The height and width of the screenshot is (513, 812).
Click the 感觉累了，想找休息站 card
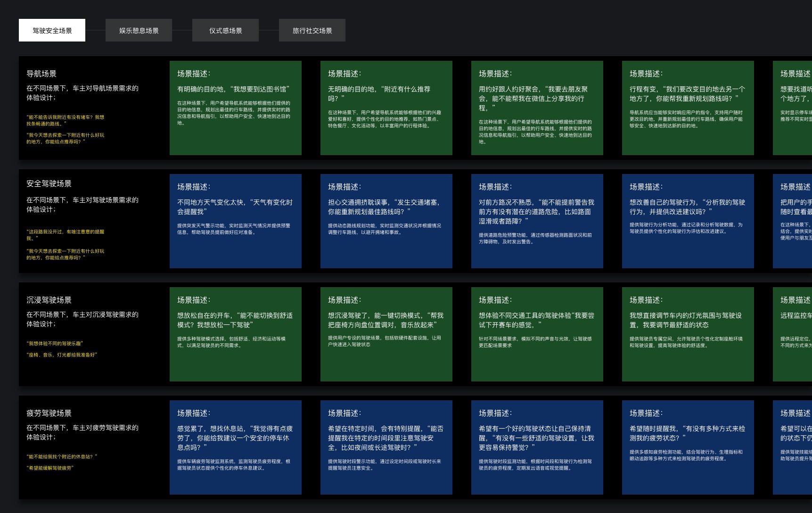(x=235, y=447)
